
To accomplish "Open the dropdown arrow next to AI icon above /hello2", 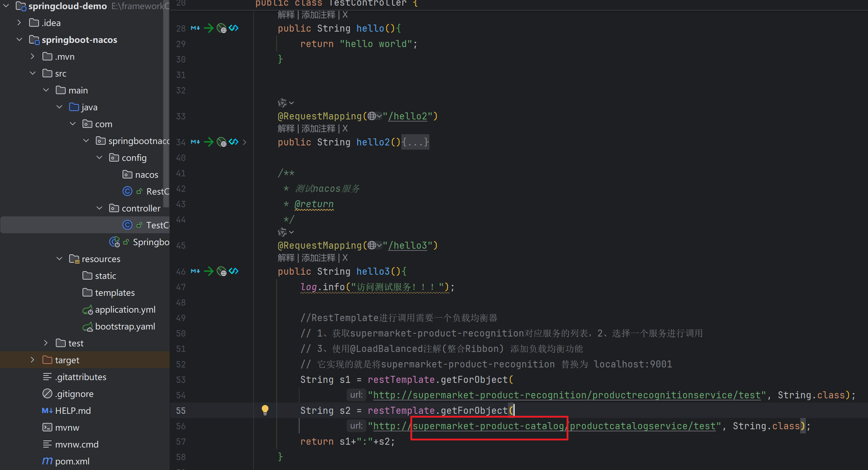I will click(291, 103).
